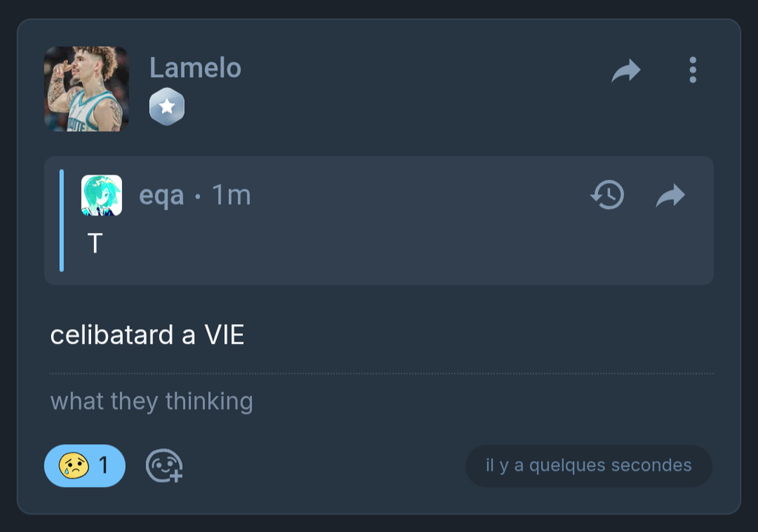Open eqa's avatar in the quoted post
This screenshot has width=758, height=532.
click(101, 195)
